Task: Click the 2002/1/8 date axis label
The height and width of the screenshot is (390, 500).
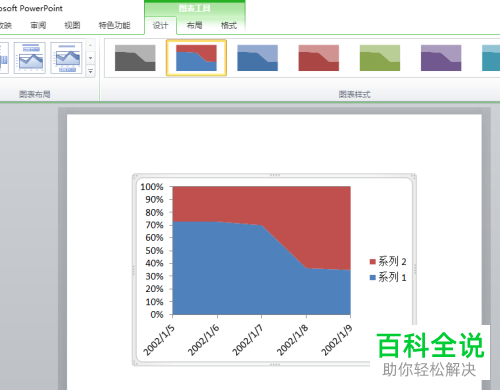Action: [292, 340]
